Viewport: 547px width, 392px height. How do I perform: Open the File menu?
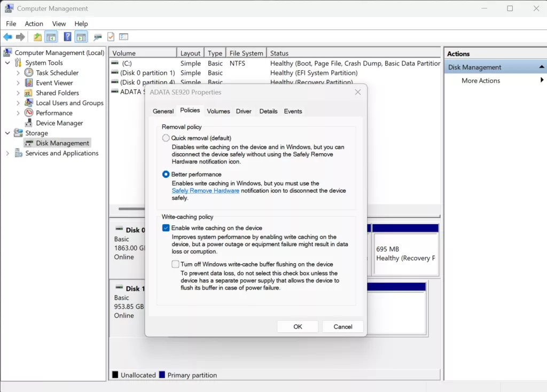[11, 23]
